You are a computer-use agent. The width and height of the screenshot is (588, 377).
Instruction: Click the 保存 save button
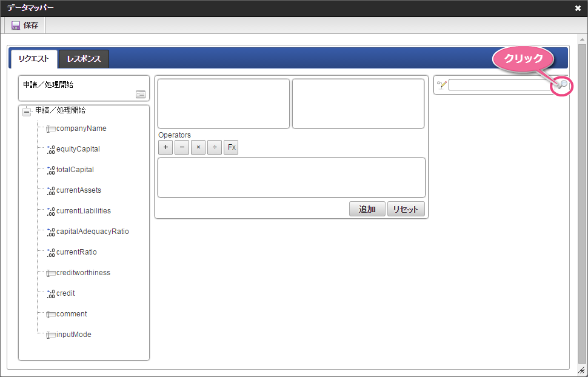tap(25, 25)
